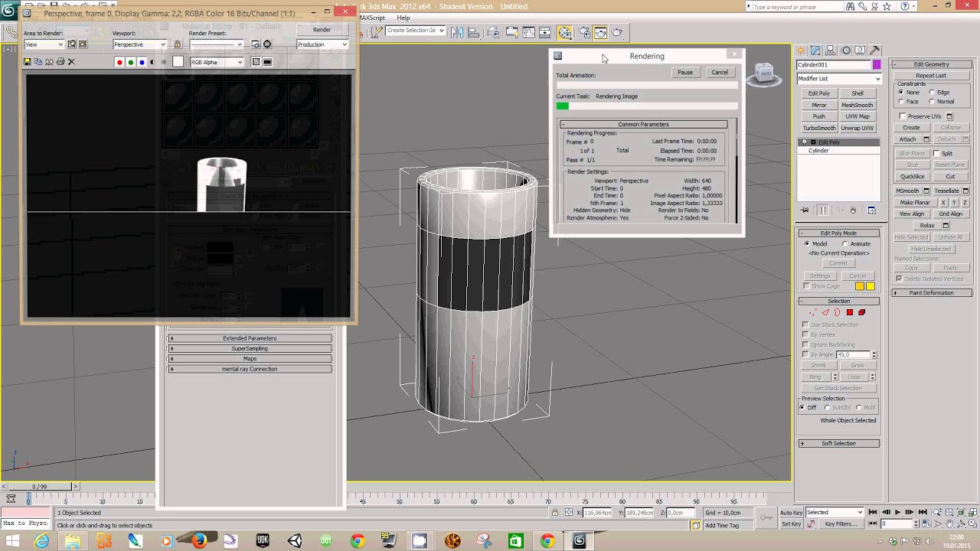Screen dimensions: 980x551
Task: Click the Save Image icon in render window
Action: 28,62
